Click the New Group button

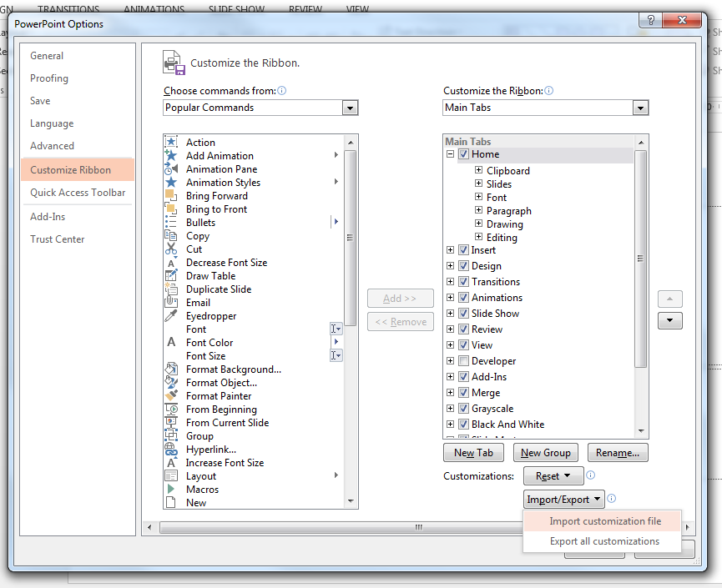(x=546, y=453)
